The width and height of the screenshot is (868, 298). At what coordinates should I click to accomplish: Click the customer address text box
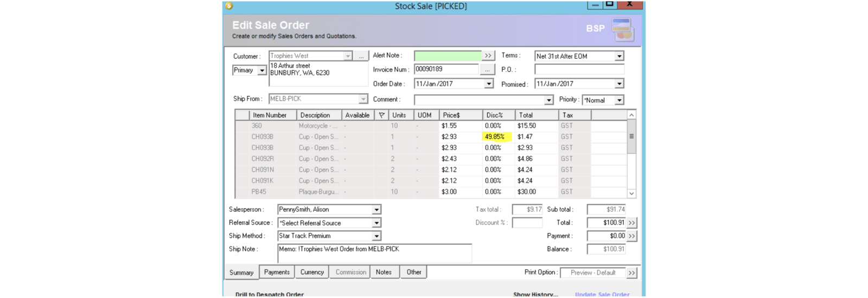[318, 74]
